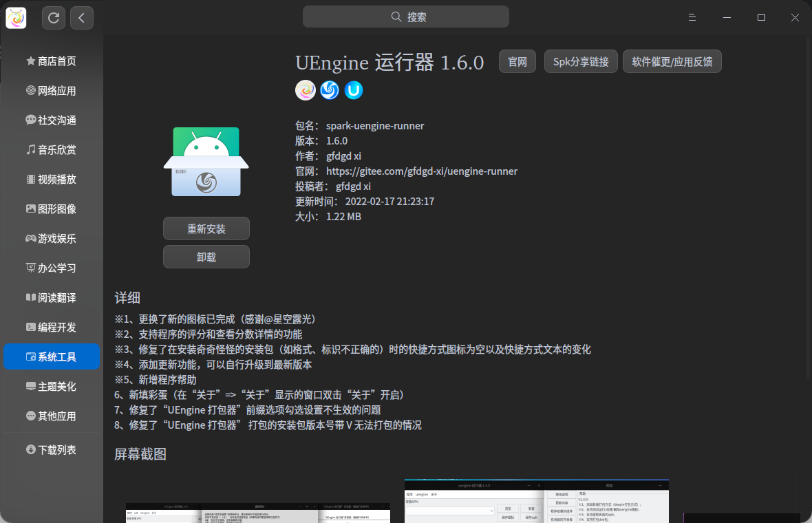This screenshot has height=523, width=812.
Task: Open 编程开发 category in sidebar
Action: point(52,327)
